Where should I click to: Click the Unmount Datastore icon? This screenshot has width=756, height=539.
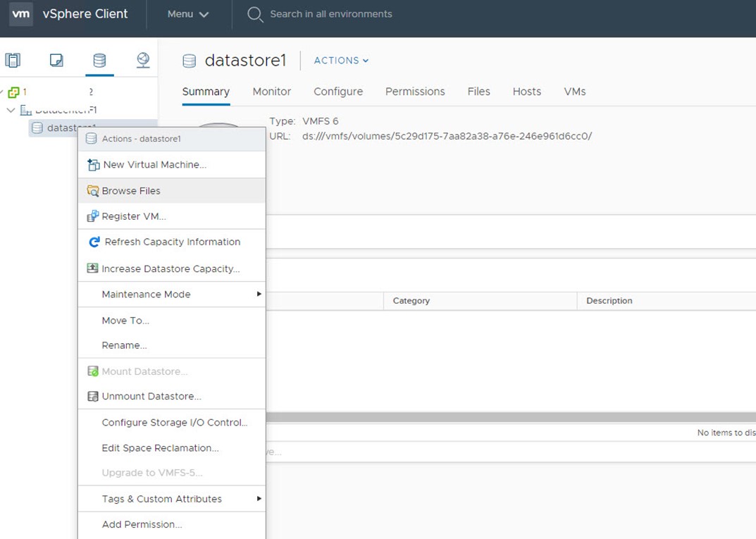point(92,397)
